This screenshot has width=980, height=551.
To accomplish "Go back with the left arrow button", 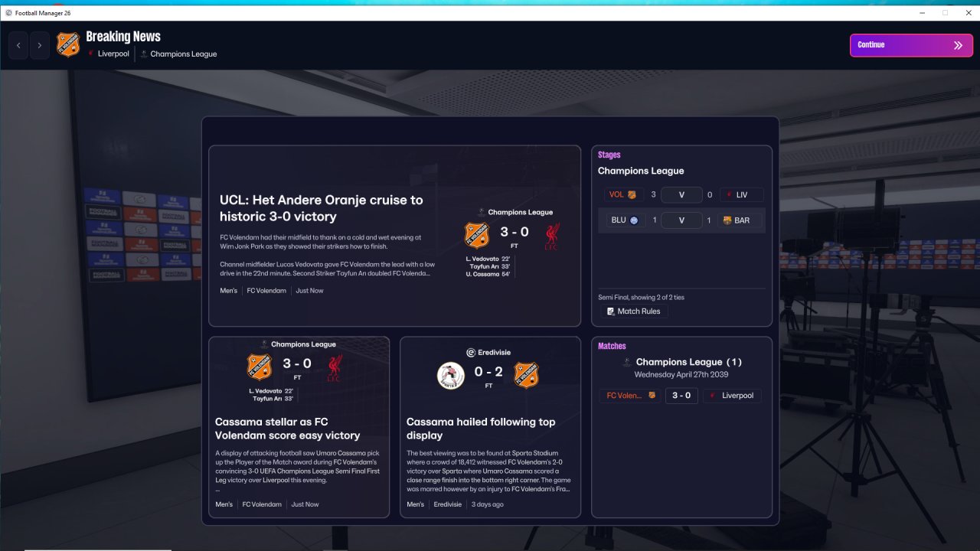I will point(18,45).
